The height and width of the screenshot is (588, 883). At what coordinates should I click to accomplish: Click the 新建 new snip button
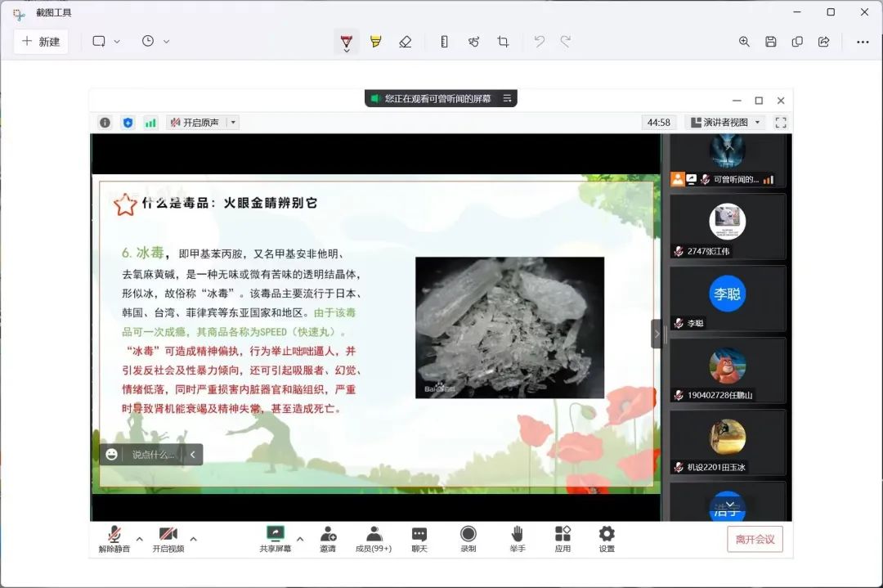point(41,42)
